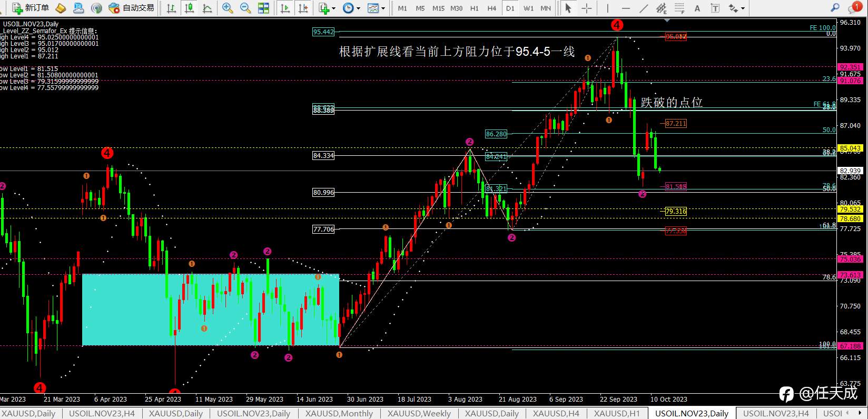Expand the arrows objects dropdown
Viewport: 868px width, 419px height.
pos(743,8)
